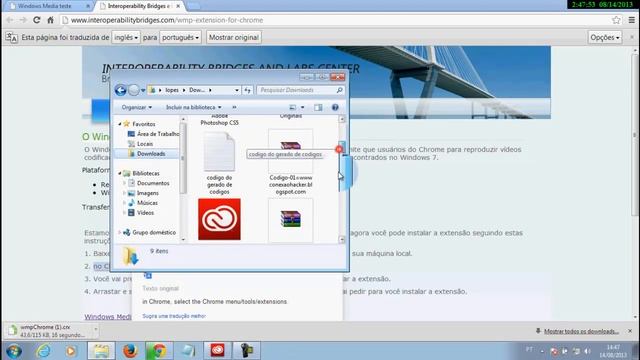Click the Explorer file list scrollbar down arrow

[342, 240]
